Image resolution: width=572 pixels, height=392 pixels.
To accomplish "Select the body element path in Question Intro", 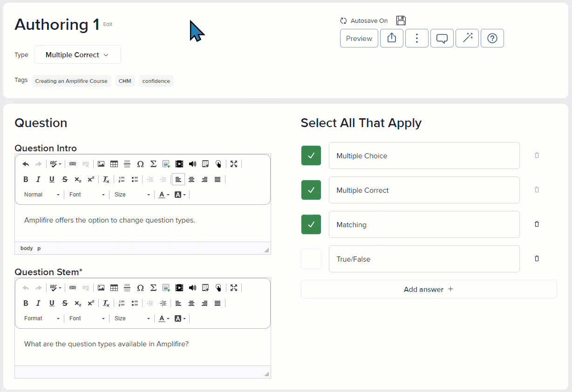I will 27,248.
